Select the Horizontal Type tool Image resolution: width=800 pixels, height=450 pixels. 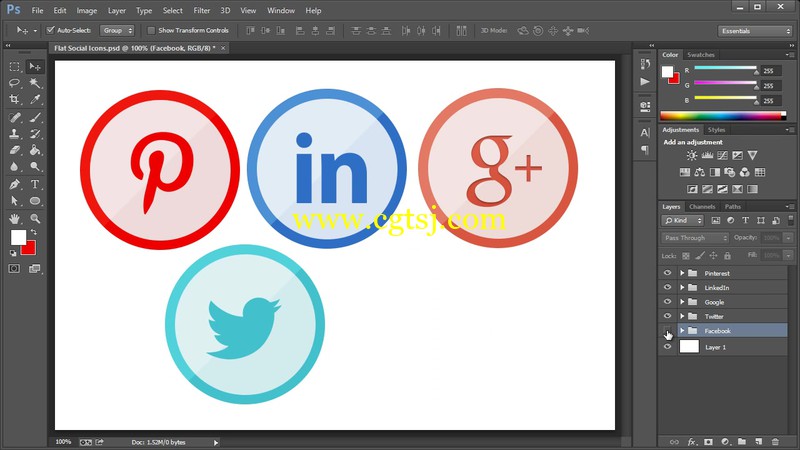click(x=35, y=184)
